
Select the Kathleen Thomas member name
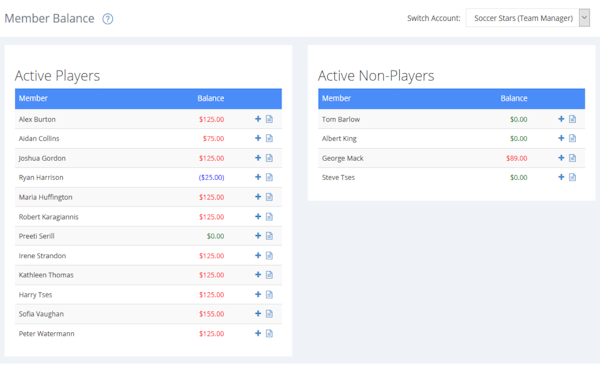46,275
